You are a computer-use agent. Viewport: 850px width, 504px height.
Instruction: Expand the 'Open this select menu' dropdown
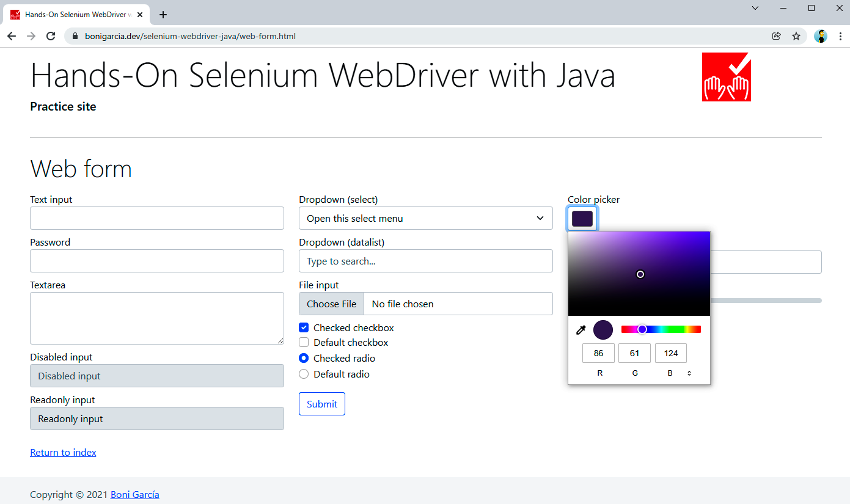pos(425,219)
